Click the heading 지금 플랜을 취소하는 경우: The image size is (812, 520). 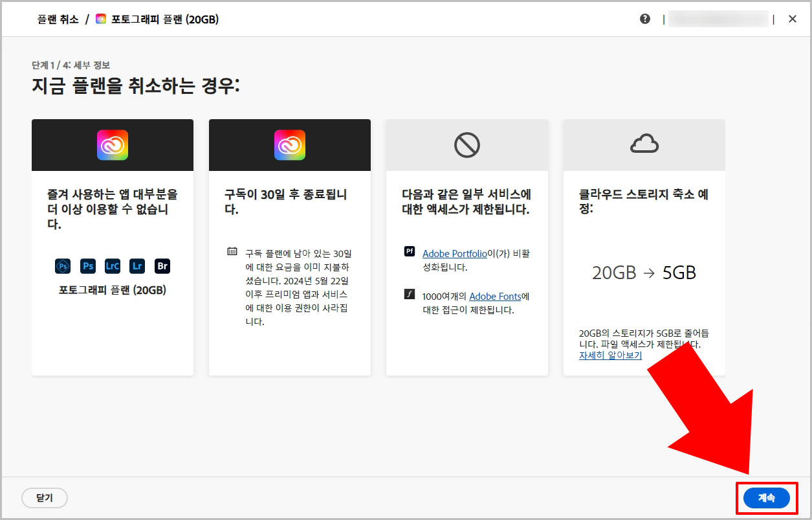[135, 85]
